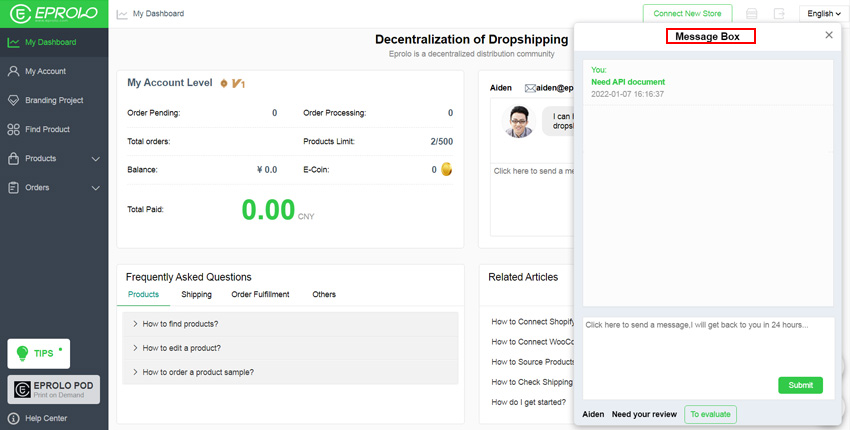Open 'How to Connect WooCo...' article
This screenshot has width=850, height=430.
coord(532,342)
